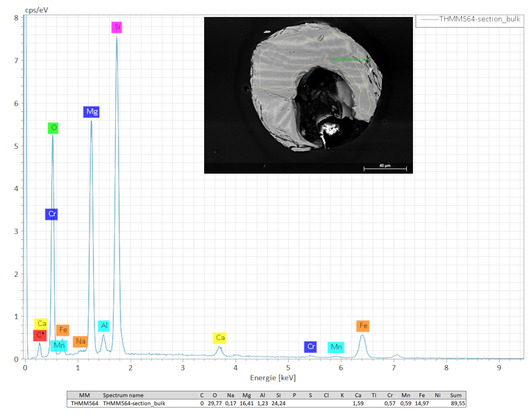Viewport: 532px width, 416px height.
Task: Select the orange Fe label near 6.4 keV
Action: click(363, 326)
